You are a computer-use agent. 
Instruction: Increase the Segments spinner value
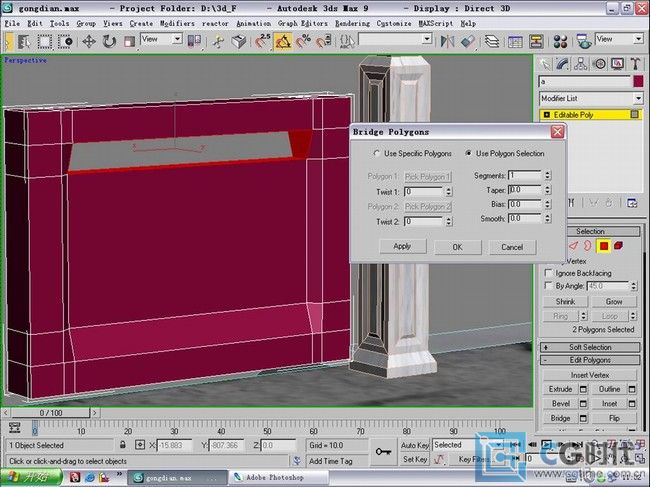[x=548, y=173]
